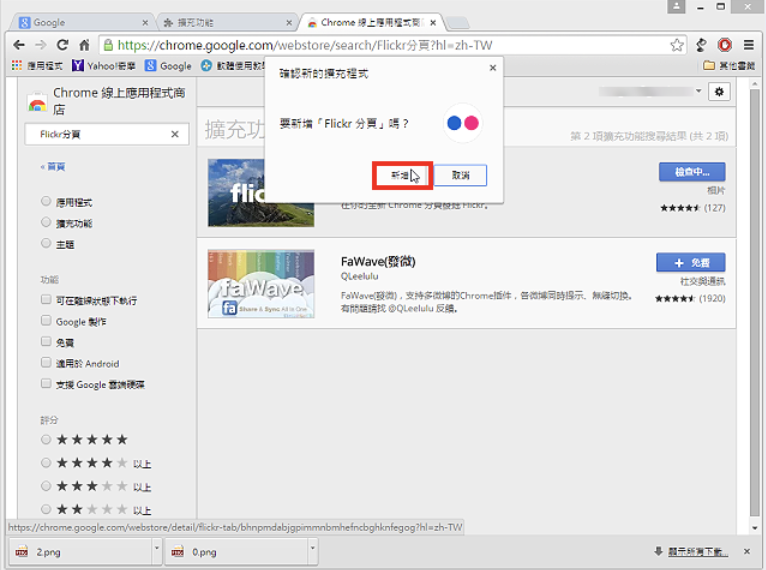Viewport: 766px width, 570px height.
Task: Select the third category radio button
Action: [x=46, y=243]
